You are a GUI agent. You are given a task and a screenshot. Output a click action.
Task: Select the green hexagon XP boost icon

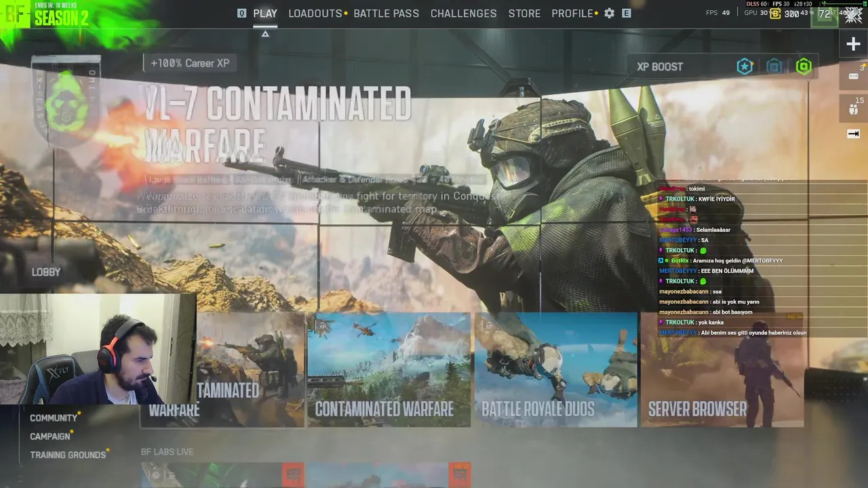point(804,66)
